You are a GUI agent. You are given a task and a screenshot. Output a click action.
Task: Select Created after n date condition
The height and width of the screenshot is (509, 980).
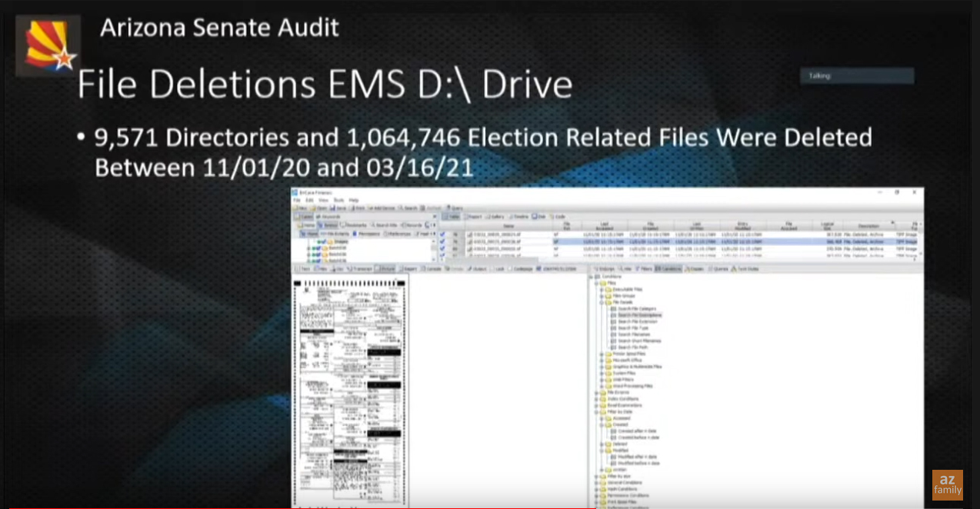pos(637,431)
